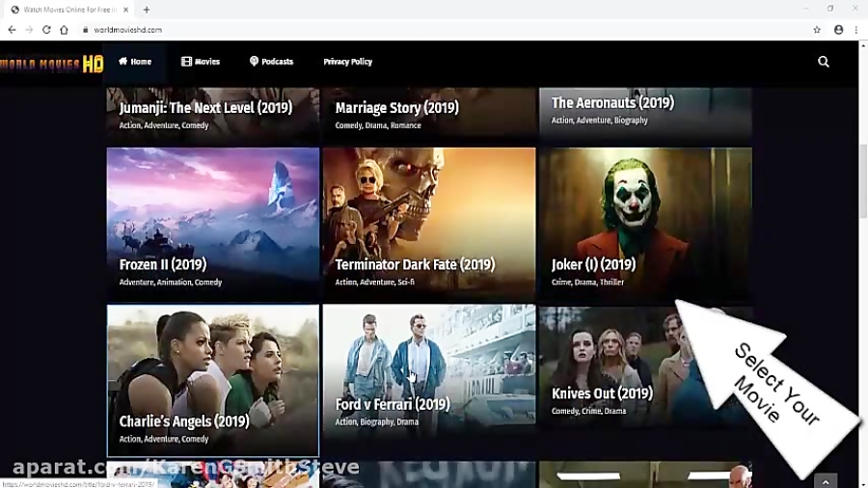Open a new tab with the plus button
868x488 pixels.
click(x=147, y=10)
